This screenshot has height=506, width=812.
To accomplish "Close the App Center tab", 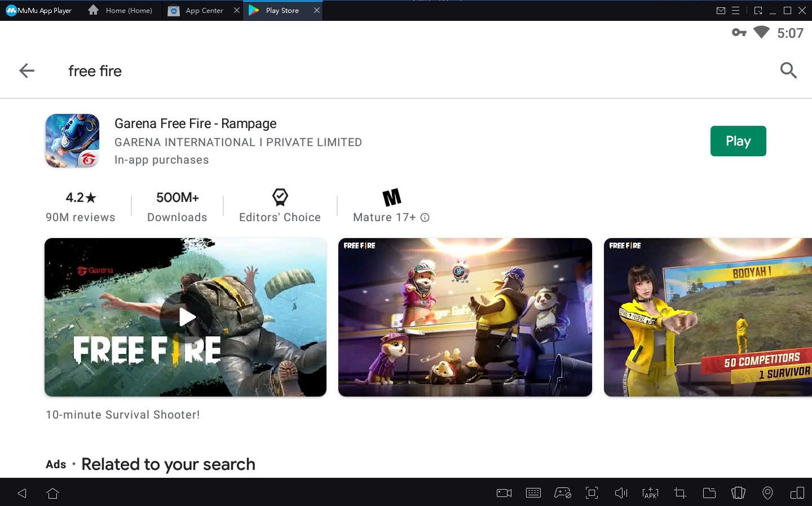I will coord(237,10).
